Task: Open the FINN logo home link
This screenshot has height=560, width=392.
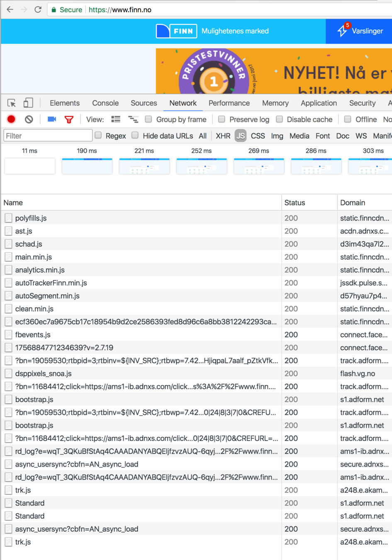Action: click(x=176, y=31)
